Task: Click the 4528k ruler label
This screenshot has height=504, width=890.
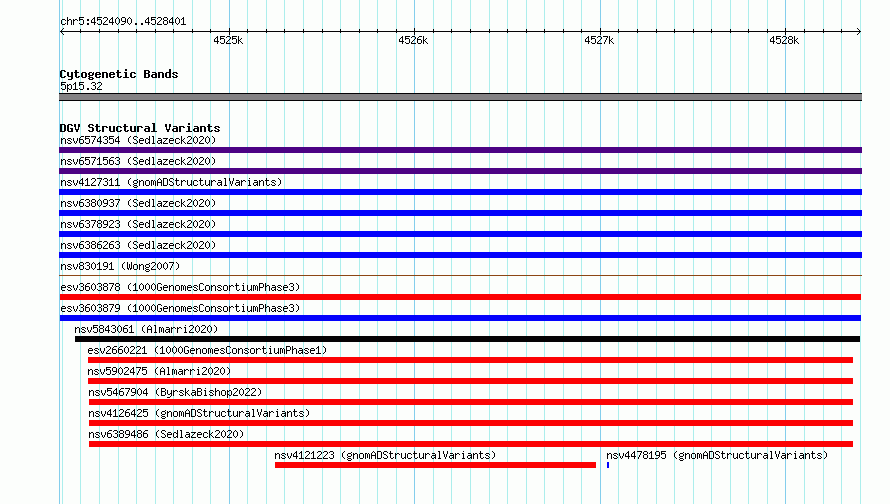Action: point(784,40)
